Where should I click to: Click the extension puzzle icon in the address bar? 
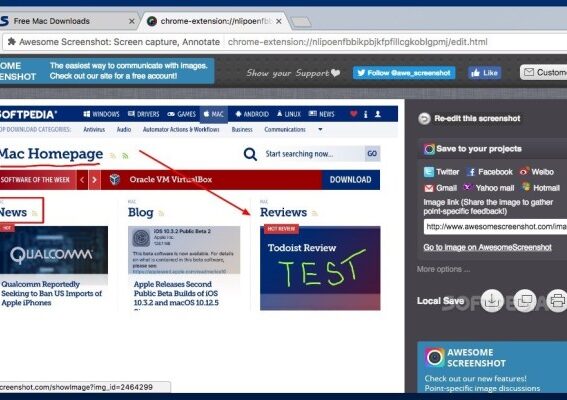[x=12, y=42]
